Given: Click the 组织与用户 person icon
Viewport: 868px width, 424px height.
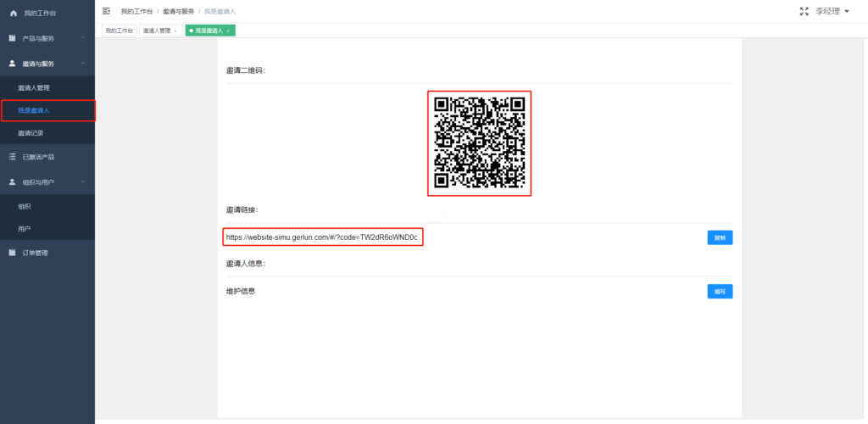Looking at the screenshot, I should pyautogui.click(x=12, y=181).
